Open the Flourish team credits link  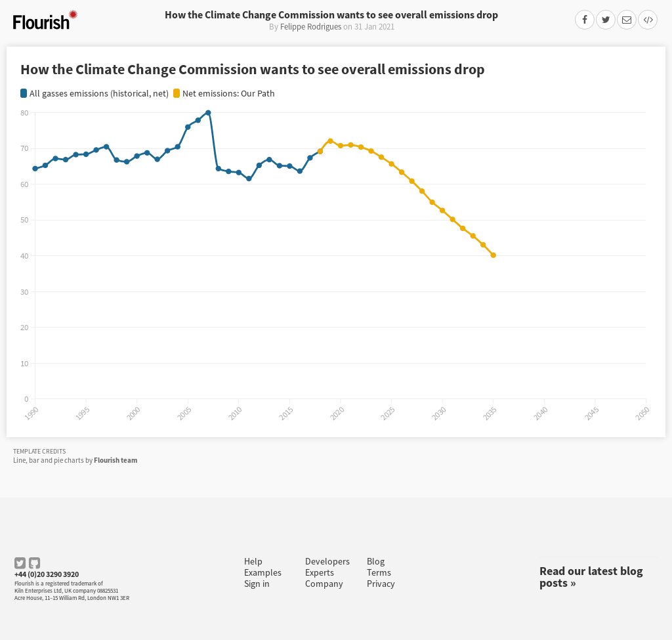[x=115, y=460]
